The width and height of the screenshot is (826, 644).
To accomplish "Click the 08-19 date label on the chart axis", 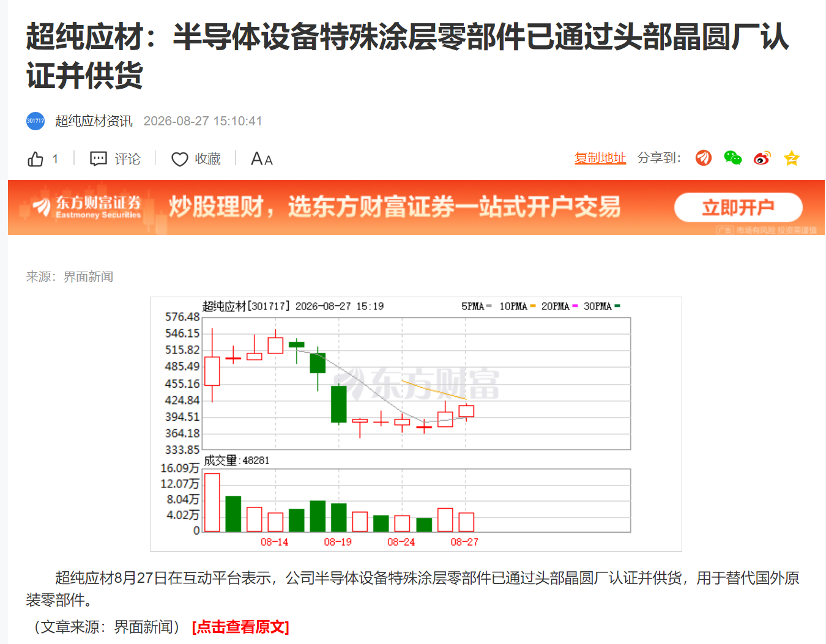I will point(338,542).
